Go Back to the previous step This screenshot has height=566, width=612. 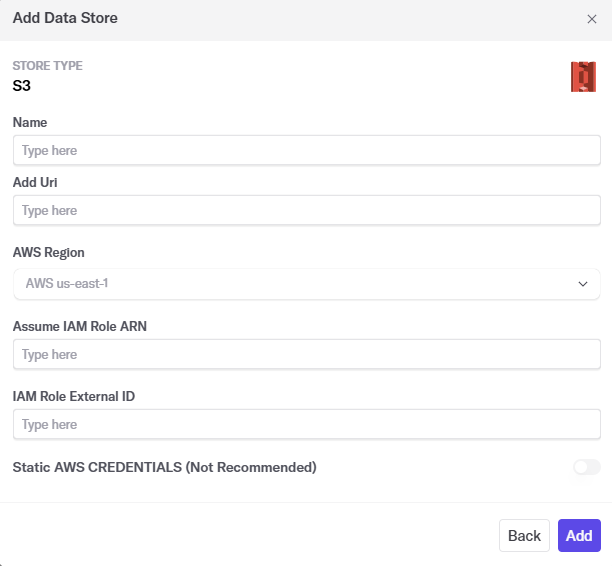click(x=524, y=536)
